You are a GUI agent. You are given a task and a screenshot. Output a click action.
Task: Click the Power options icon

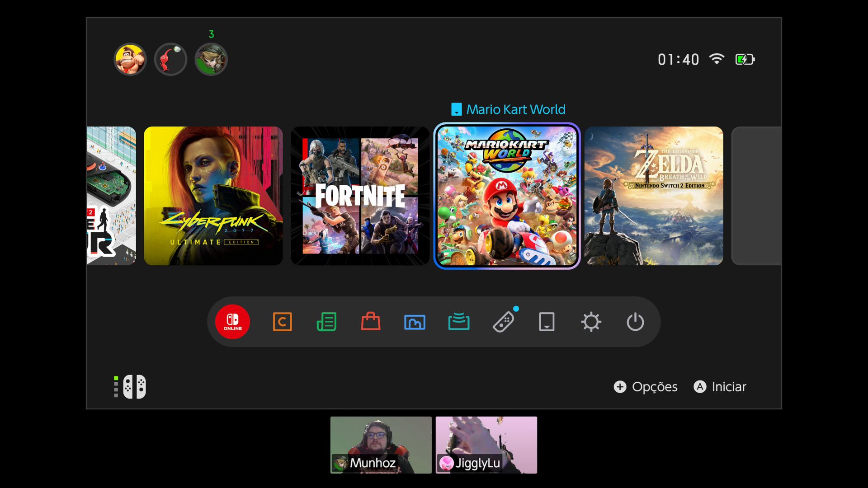click(x=635, y=322)
